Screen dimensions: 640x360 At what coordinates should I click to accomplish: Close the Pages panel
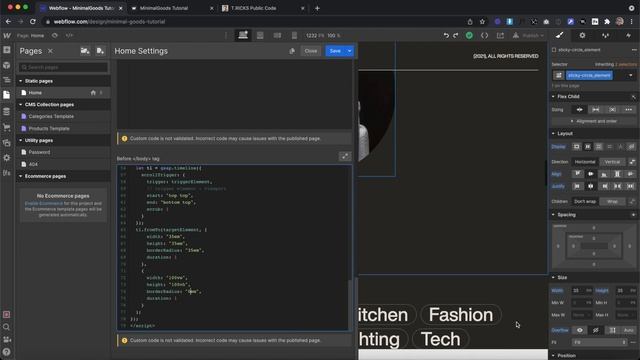(50, 51)
